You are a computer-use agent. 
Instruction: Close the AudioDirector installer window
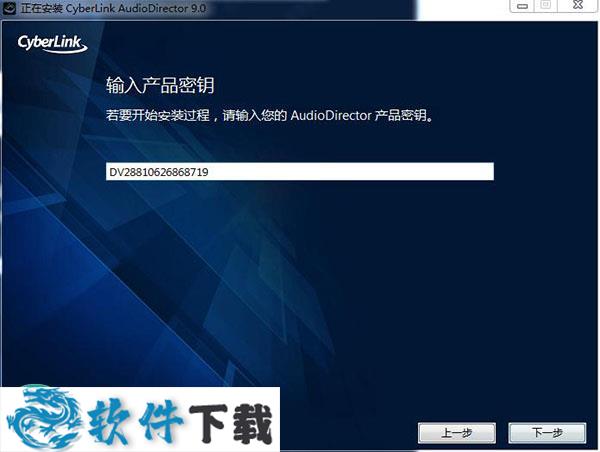coord(576,6)
